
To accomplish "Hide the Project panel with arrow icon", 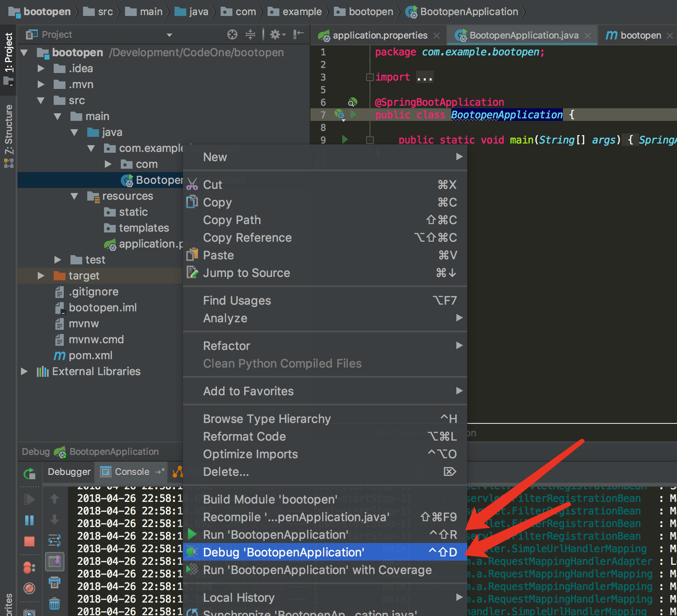I will click(x=298, y=34).
